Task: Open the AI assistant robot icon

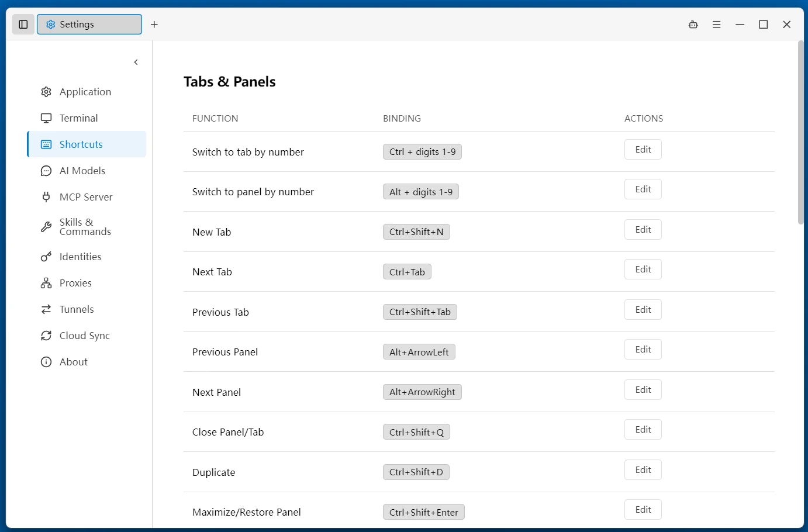Action: [x=693, y=25]
